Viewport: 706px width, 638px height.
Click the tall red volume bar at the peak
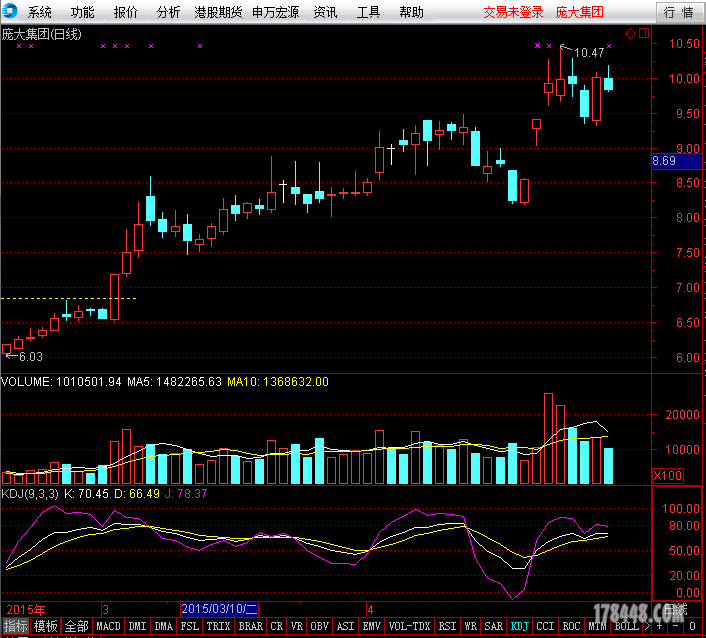(x=548, y=439)
